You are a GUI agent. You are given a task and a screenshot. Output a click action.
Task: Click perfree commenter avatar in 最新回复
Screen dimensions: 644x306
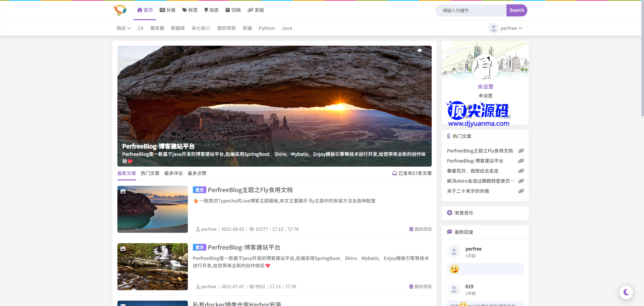[454, 252]
